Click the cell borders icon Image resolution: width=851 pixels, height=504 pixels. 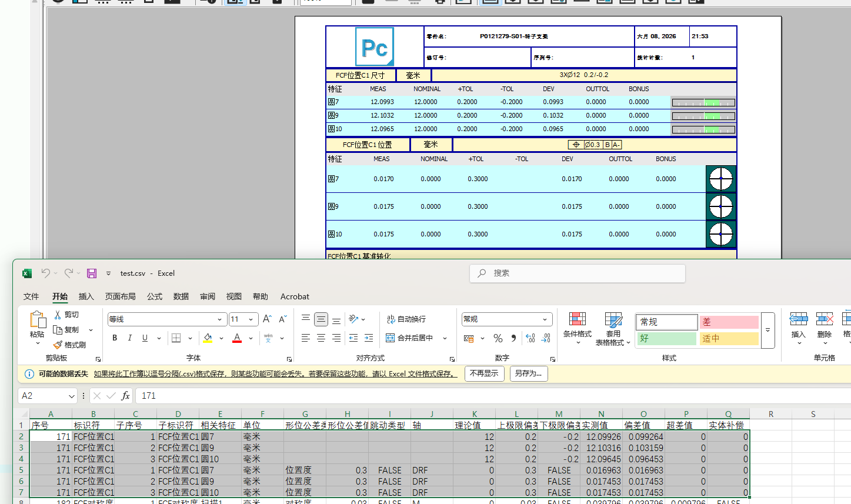point(176,338)
